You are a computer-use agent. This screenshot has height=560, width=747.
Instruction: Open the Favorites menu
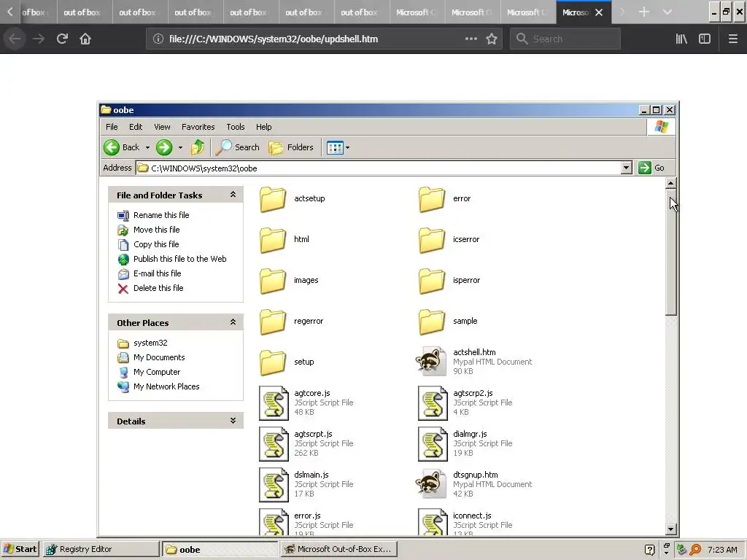(x=198, y=127)
